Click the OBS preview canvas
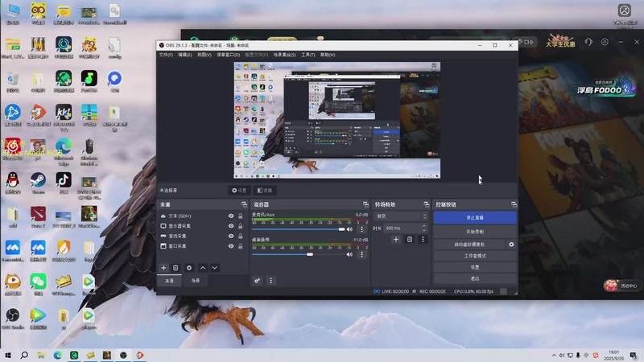This screenshot has height=362, width=644. coord(337,120)
